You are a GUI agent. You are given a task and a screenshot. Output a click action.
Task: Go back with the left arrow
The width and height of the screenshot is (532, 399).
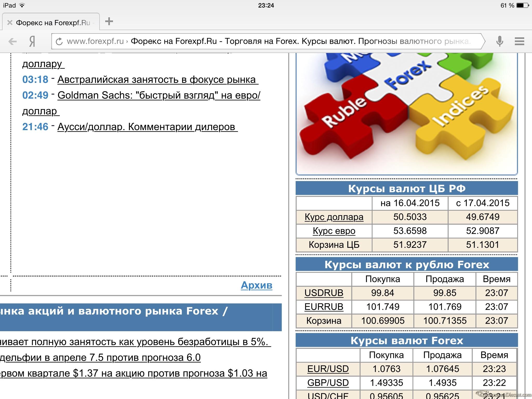click(x=12, y=41)
